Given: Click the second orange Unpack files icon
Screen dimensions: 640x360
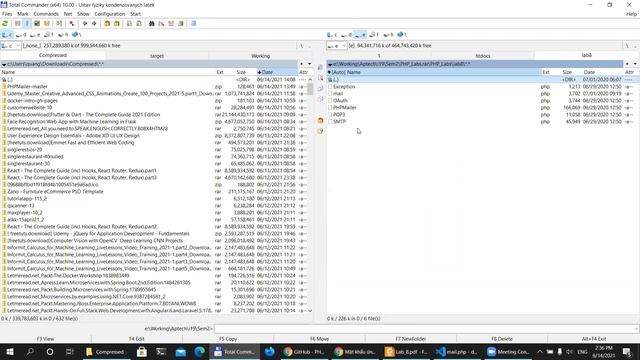Looking at the screenshot, I should click(117, 24).
